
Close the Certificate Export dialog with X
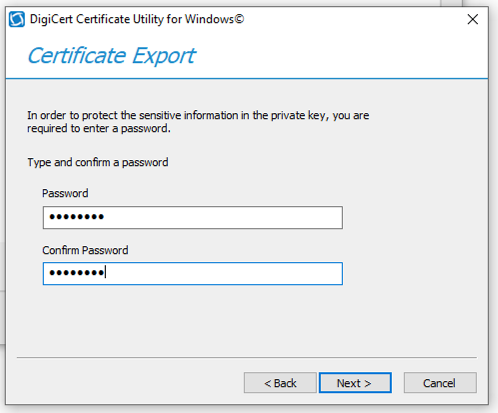473,19
